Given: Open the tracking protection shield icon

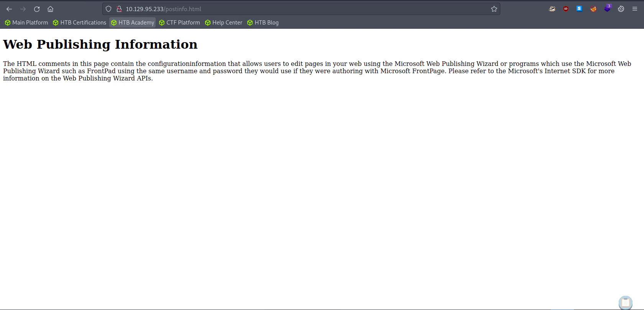Looking at the screenshot, I should [x=108, y=9].
